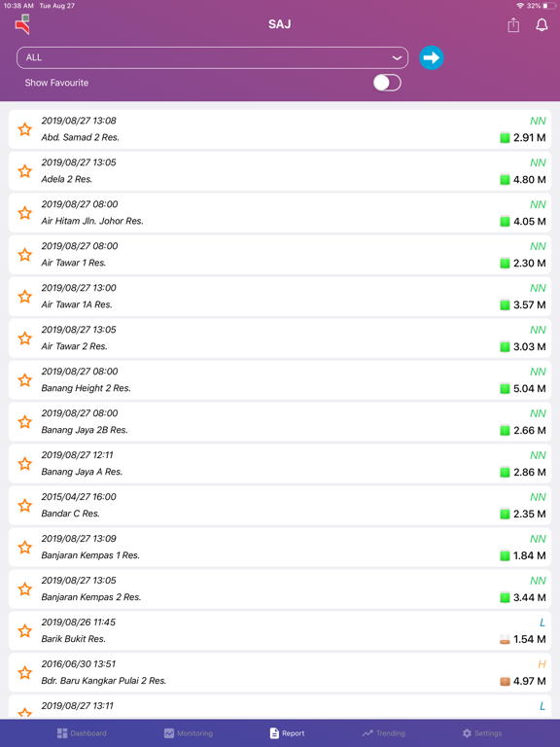Star the Air Tawar 1 Res. row
This screenshot has width=560, height=747.
tap(24, 255)
